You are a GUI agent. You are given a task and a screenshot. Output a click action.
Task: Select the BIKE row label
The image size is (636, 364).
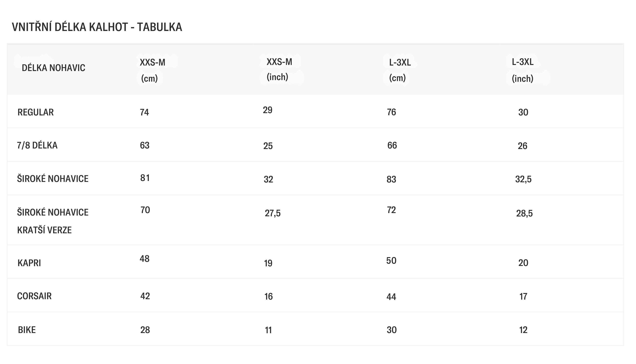27,330
